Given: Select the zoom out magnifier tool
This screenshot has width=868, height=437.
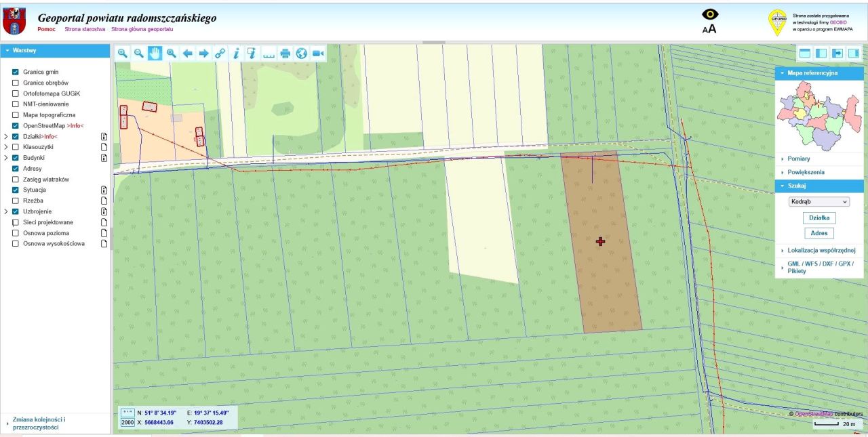Looking at the screenshot, I should 138,54.
